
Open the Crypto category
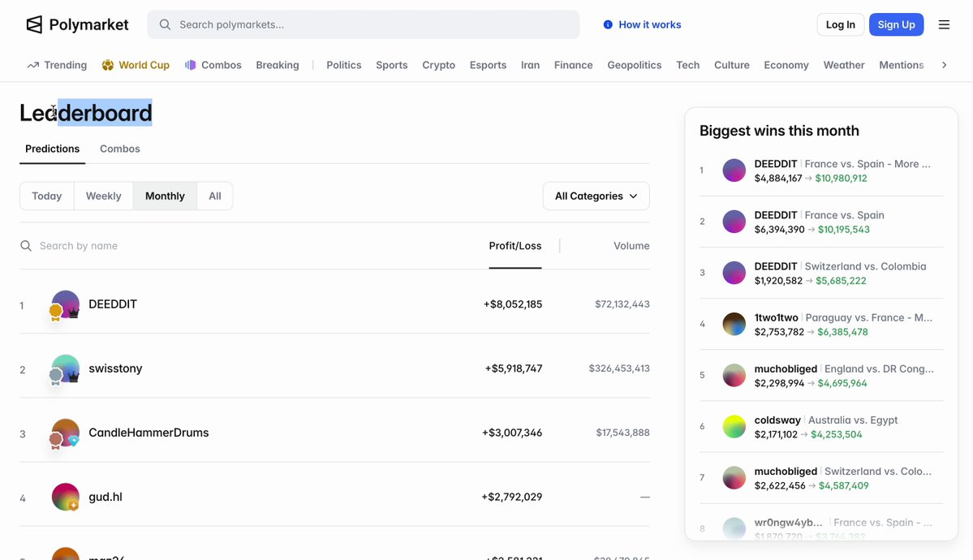coord(439,65)
